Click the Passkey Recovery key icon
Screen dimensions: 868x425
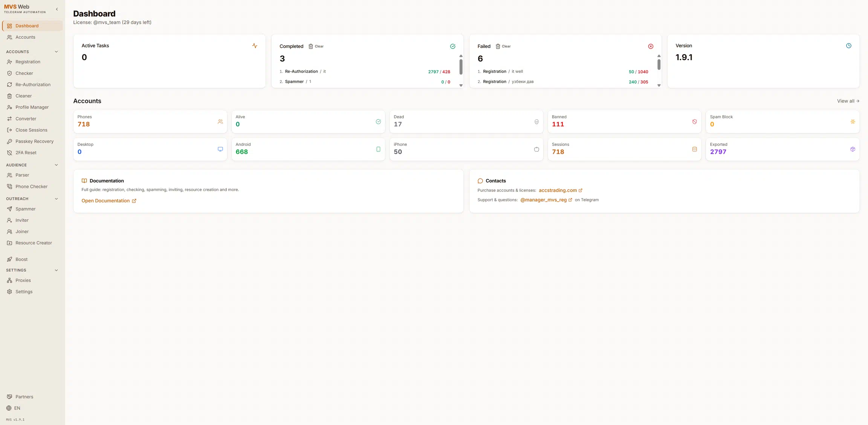click(x=9, y=141)
